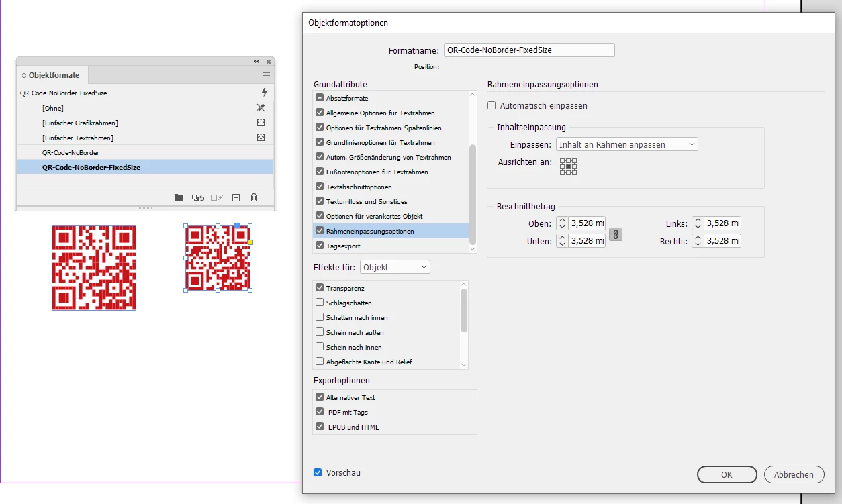The width and height of the screenshot is (842, 504).
Task: Click the larger QR code on the page
Action: click(x=94, y=268)
